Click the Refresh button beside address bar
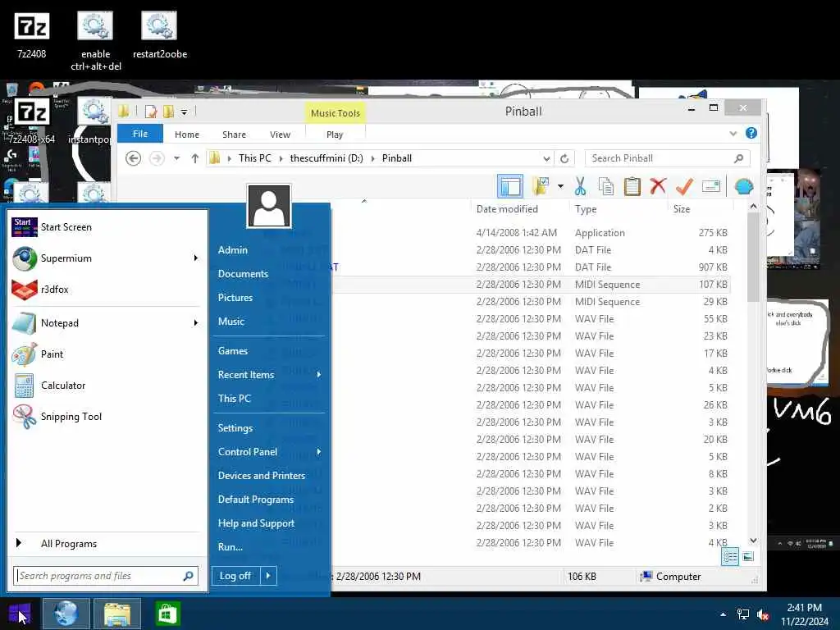840x630 pixels. [x=564, y=158]
